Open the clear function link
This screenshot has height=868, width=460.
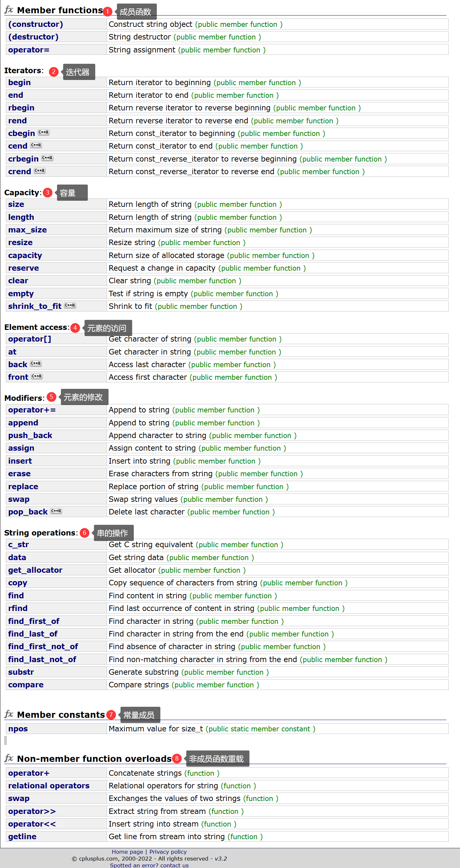(x=18, y=281)
